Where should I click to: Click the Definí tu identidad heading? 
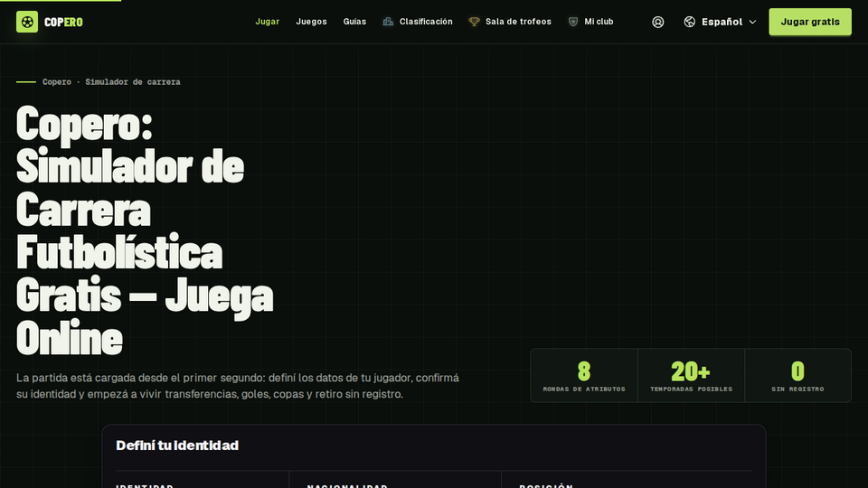pos(177,446)
